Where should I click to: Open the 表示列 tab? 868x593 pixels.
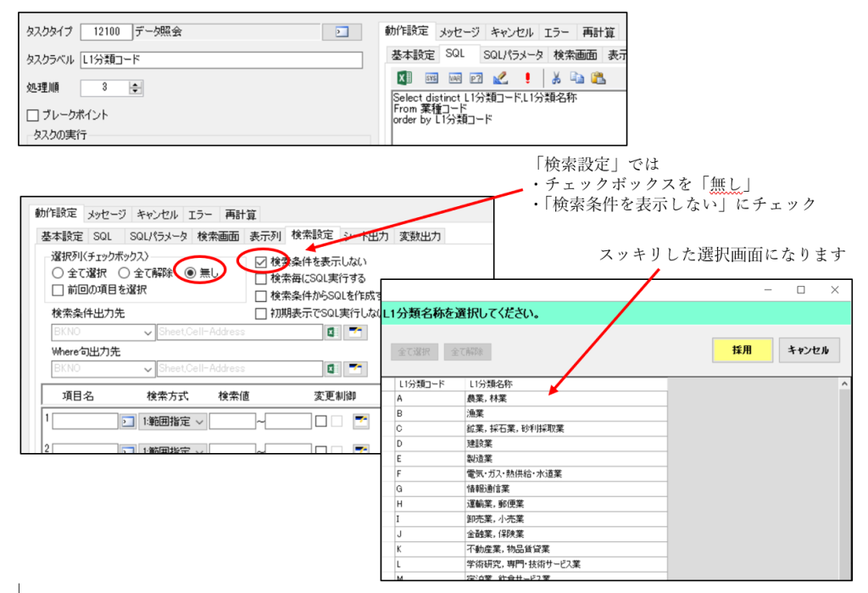265,236
